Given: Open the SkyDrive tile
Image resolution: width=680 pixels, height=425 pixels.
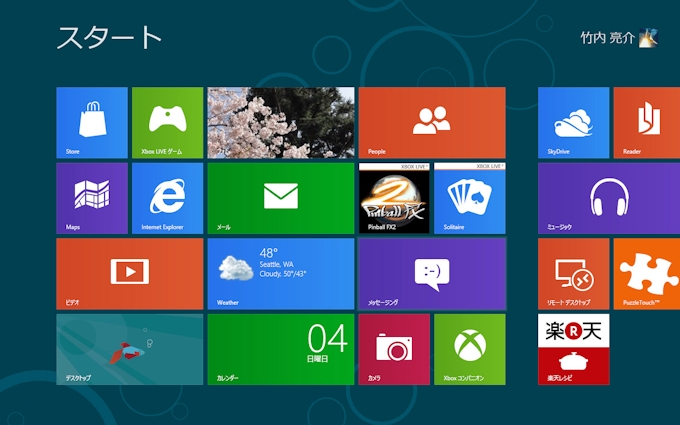Looking at the screenshot, I should click(x=573, y=122).
